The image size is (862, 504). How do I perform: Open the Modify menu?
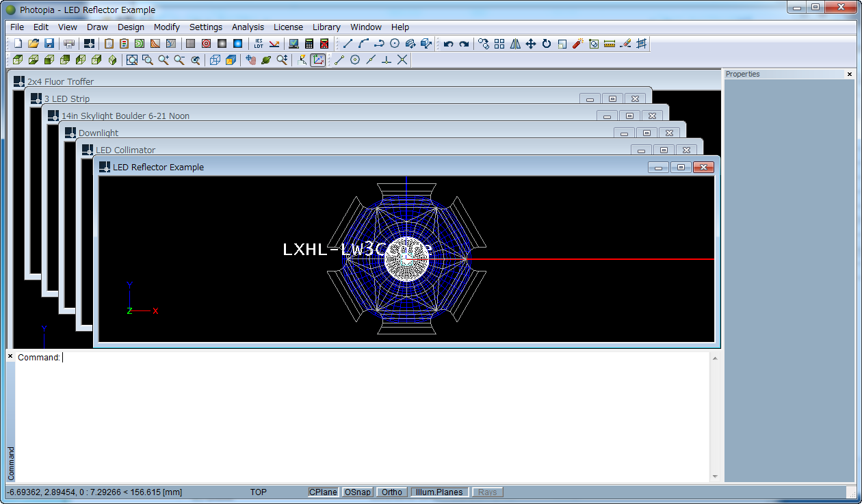point(167,27)
